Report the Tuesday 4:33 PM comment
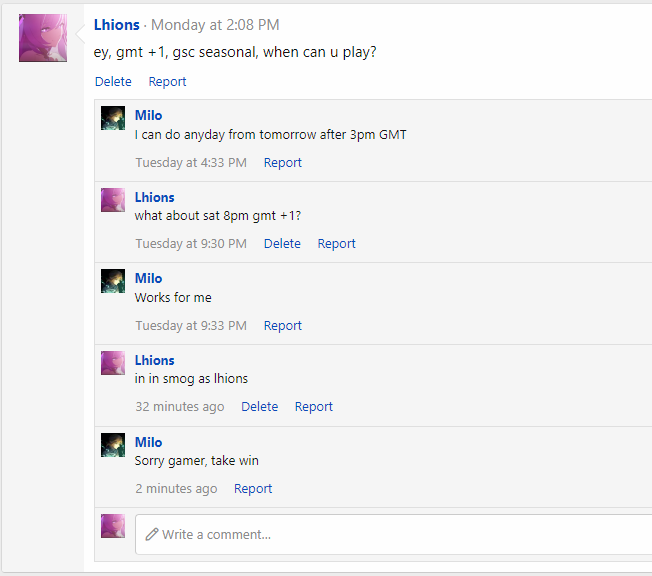Screen dimensions: 652x576 point(283,163)
